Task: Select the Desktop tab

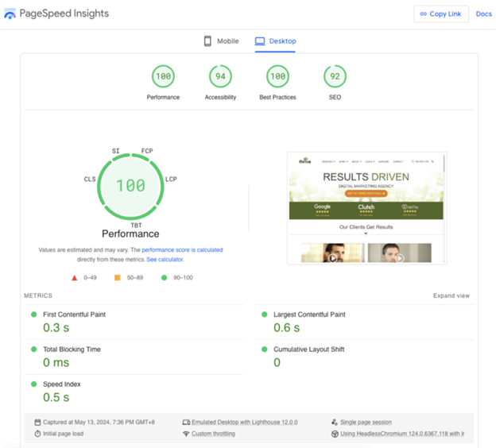Action: pos(275,41)
